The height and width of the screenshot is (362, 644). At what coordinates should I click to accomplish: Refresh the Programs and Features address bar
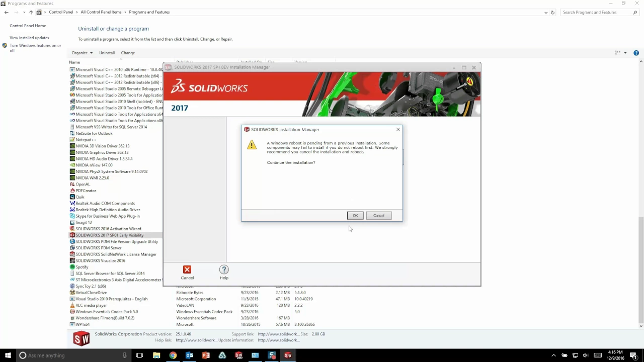tap(552, 12)
